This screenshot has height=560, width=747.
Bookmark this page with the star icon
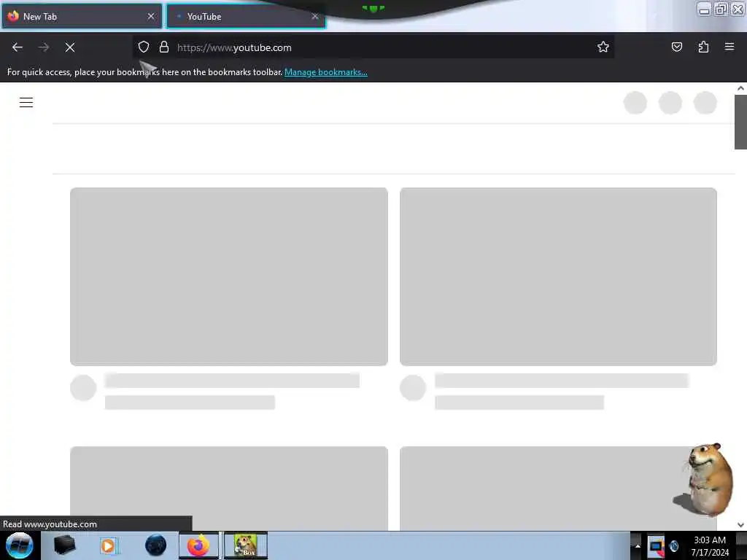(603, 47)
